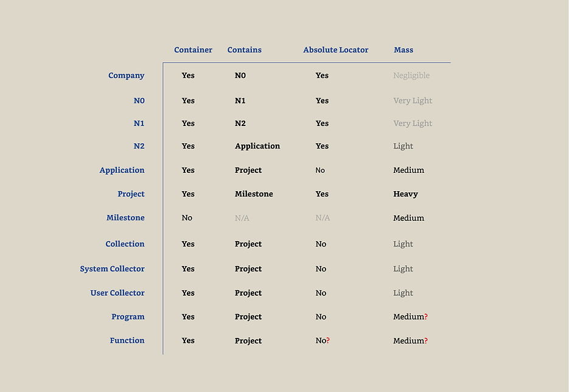Select the System Collector row label
Screen dimensions: 569x392
click(112, 269)
